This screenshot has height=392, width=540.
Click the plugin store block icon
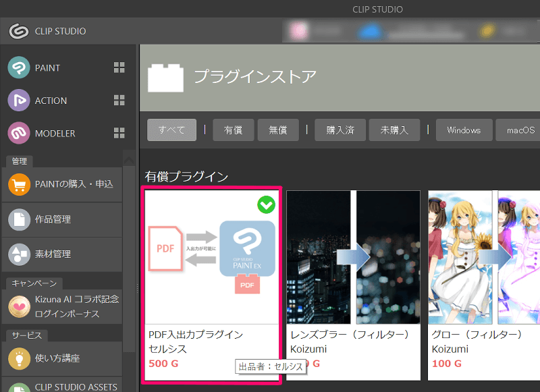point(165,78)
